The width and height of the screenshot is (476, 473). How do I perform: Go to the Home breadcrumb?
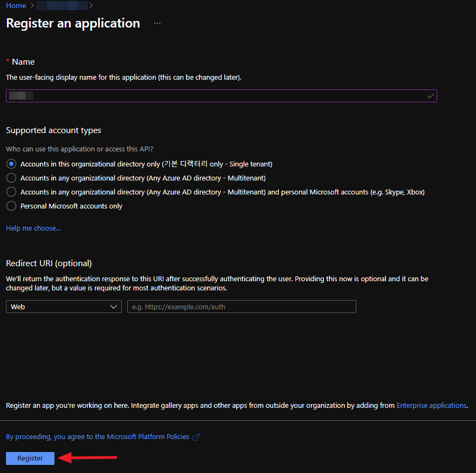tap(16, 5)
